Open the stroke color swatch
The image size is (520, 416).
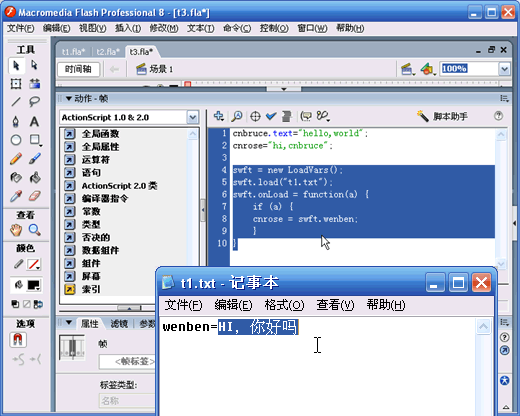click(34, 265)
